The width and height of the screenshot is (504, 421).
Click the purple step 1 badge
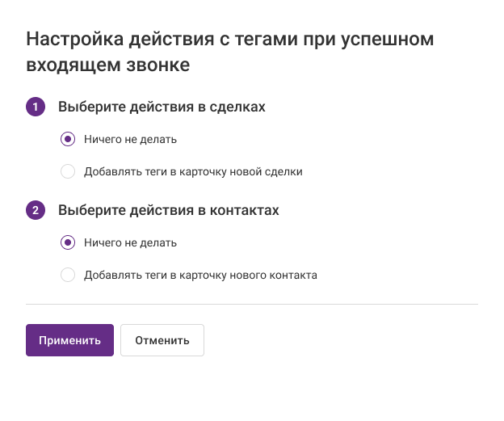36,107
